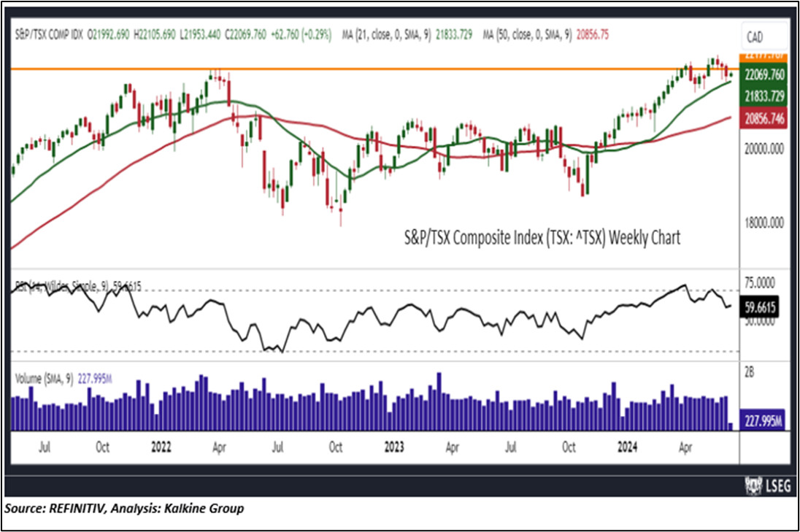Click the +62.760 (+0.29%) change value
800x532 pixels.
301,35
